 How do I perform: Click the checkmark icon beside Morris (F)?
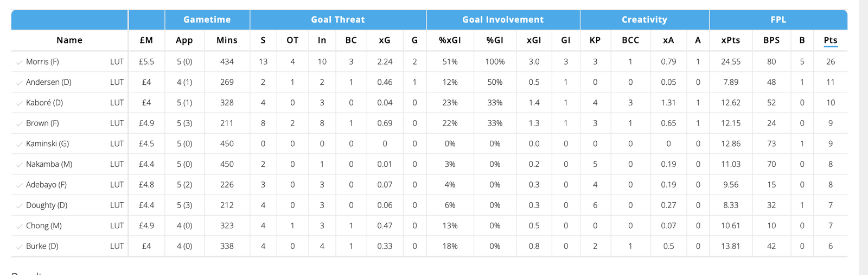[x=20, y=62]
